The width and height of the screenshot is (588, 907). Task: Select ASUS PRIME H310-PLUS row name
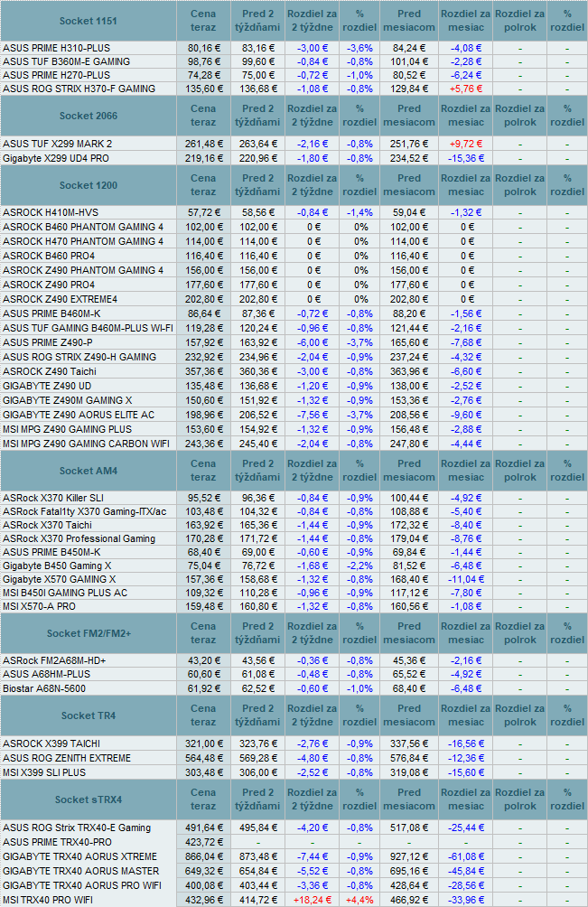(x=56, y=48)
